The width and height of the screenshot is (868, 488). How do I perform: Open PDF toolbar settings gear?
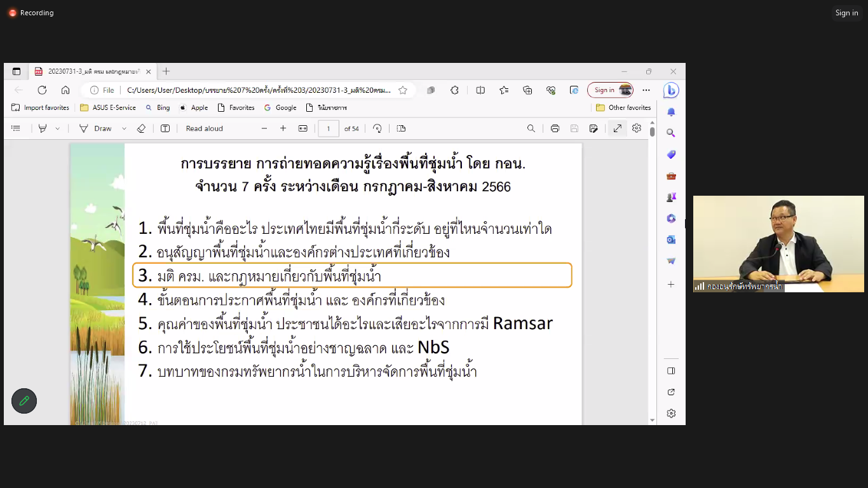pyautogui.click(x=637, y=128)
